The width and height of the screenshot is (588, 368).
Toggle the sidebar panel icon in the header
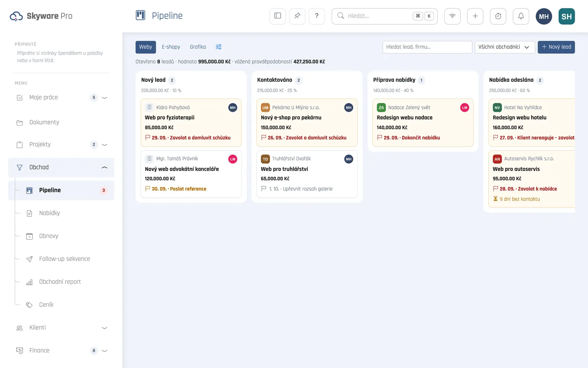pyautogui.click(x=277, y=16)
